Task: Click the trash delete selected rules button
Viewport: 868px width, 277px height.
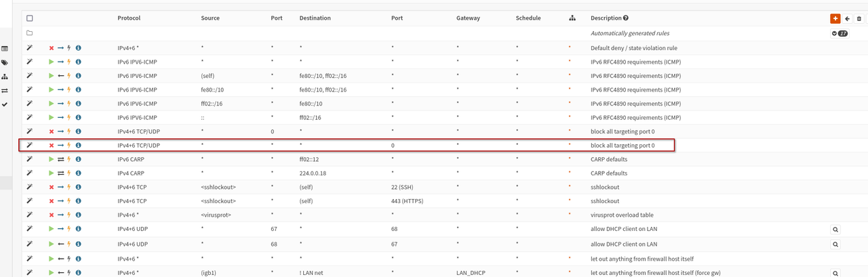Action: click(859, 19)
